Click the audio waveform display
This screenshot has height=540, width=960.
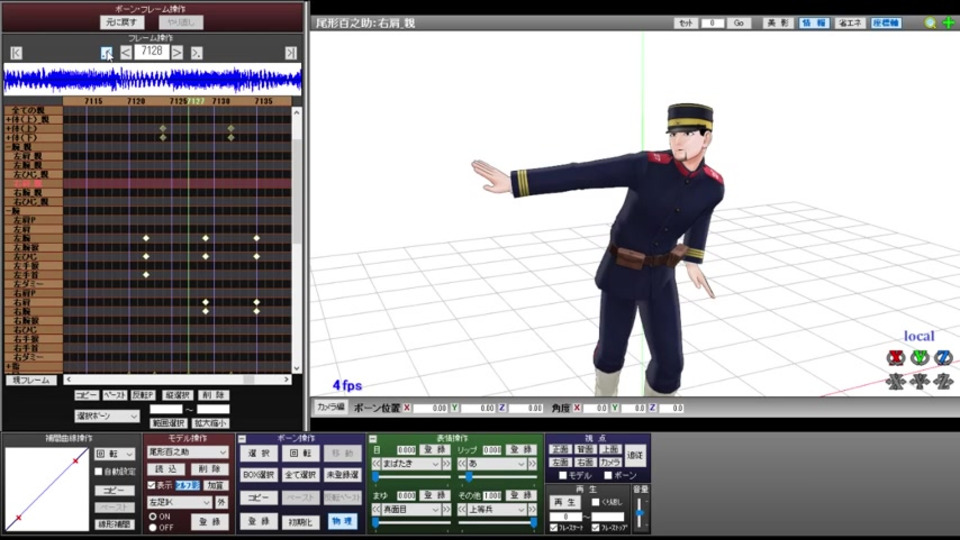click(152, 80)
